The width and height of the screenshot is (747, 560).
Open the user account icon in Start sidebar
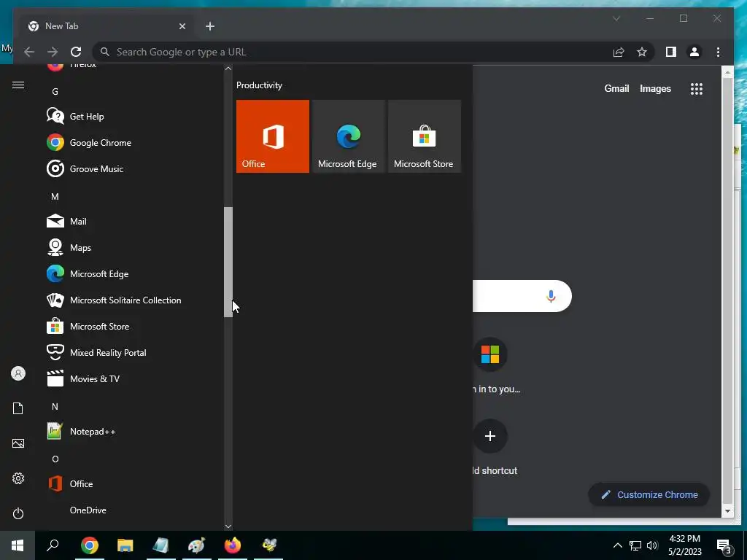[x=18, y=373]
